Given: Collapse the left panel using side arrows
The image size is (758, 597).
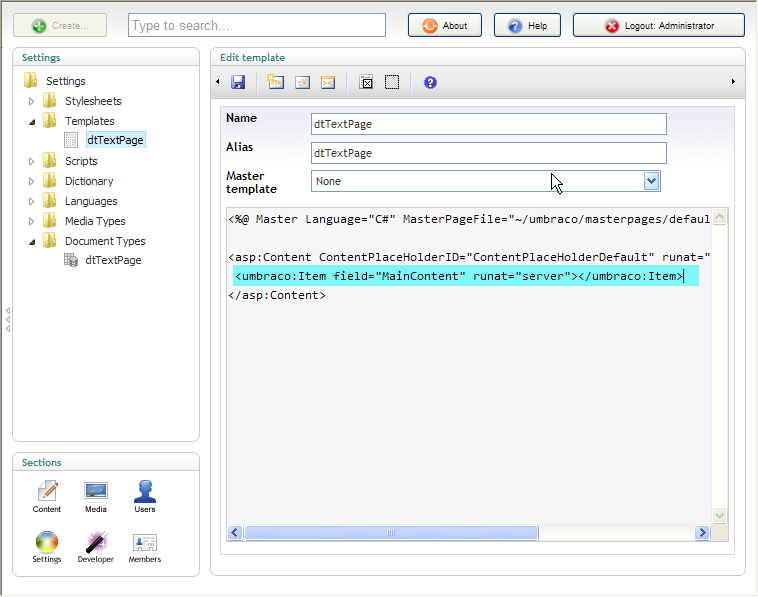Looking at the screenshot, I should (8, 320).
